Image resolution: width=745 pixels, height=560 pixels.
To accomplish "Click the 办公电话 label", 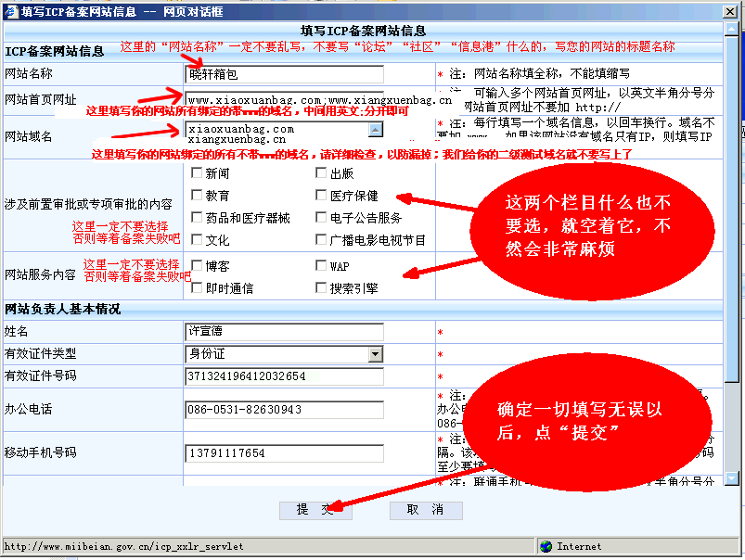I will [28, 409].
